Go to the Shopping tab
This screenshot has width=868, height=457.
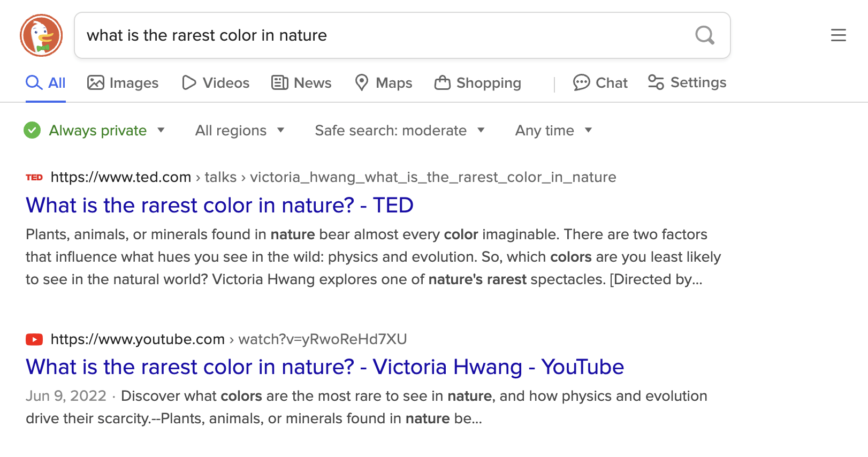point(477,83)
